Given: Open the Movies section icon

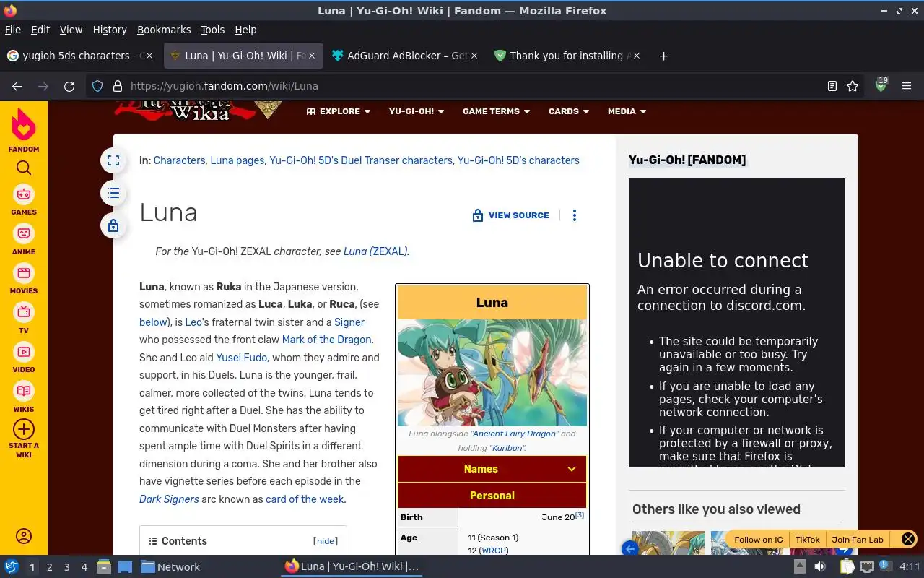Looking at the screenshot, I should click(24, 273).
